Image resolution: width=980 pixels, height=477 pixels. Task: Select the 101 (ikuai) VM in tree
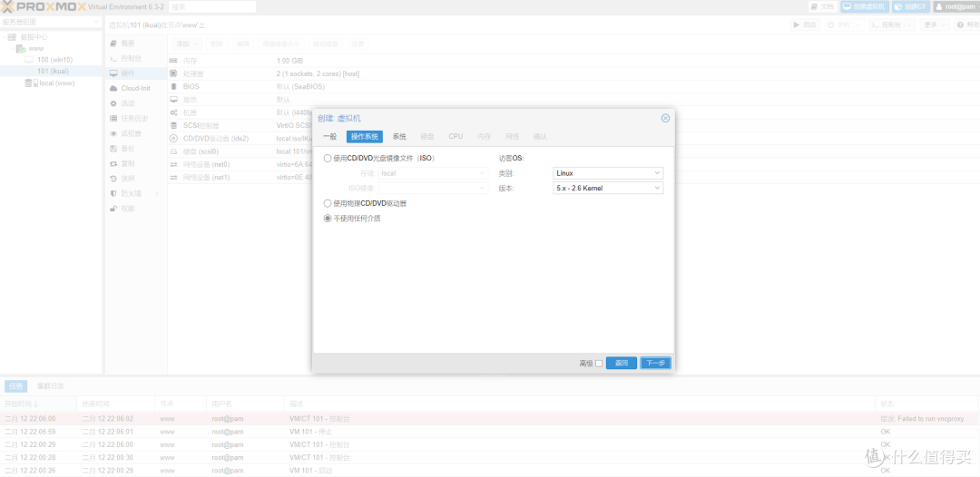coord(53,71)
